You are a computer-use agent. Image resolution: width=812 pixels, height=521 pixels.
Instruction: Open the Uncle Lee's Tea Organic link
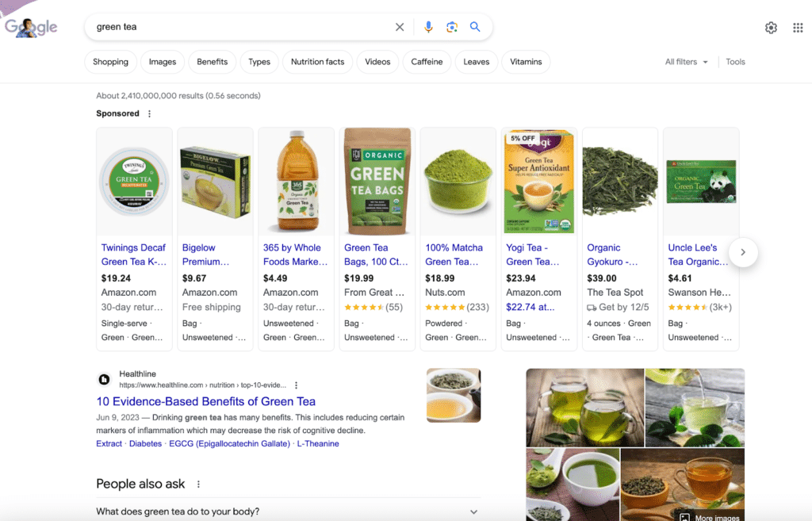(x=698, y=255)
